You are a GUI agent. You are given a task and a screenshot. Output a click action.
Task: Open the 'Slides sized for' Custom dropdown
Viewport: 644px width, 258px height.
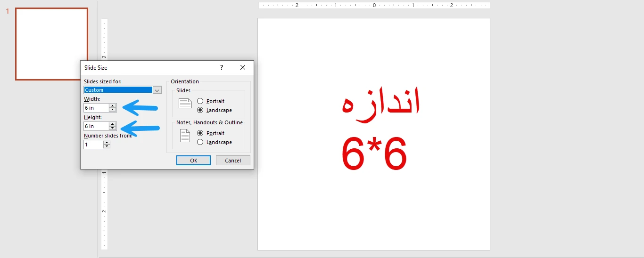coord(157,90)
